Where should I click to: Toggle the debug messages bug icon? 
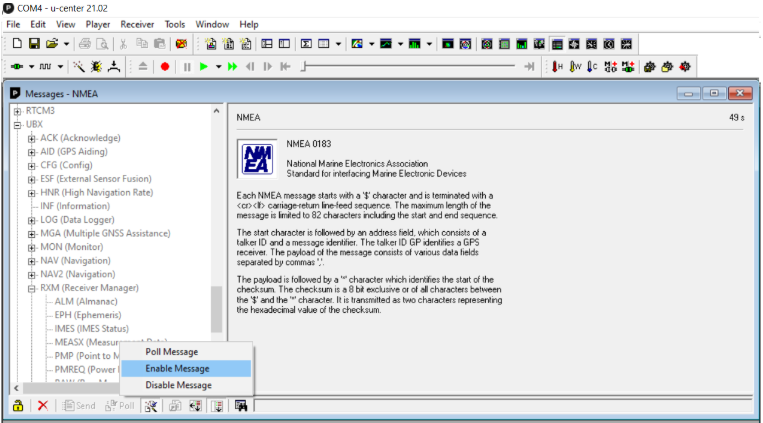point(96,66)
